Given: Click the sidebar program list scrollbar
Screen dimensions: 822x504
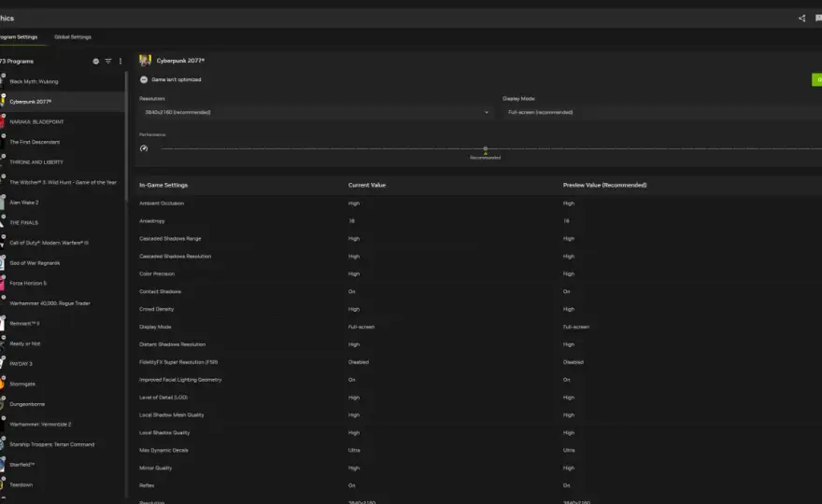Looking at the screenshot, I should 126,136.
